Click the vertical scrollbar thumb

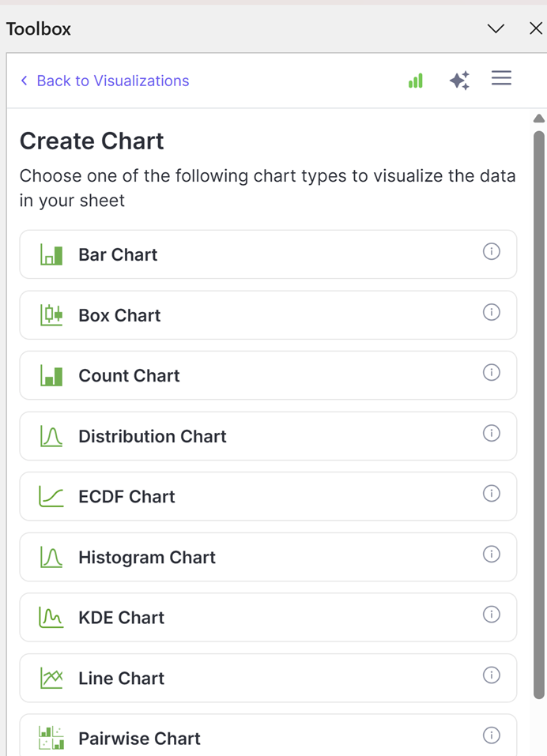(539, 415)
